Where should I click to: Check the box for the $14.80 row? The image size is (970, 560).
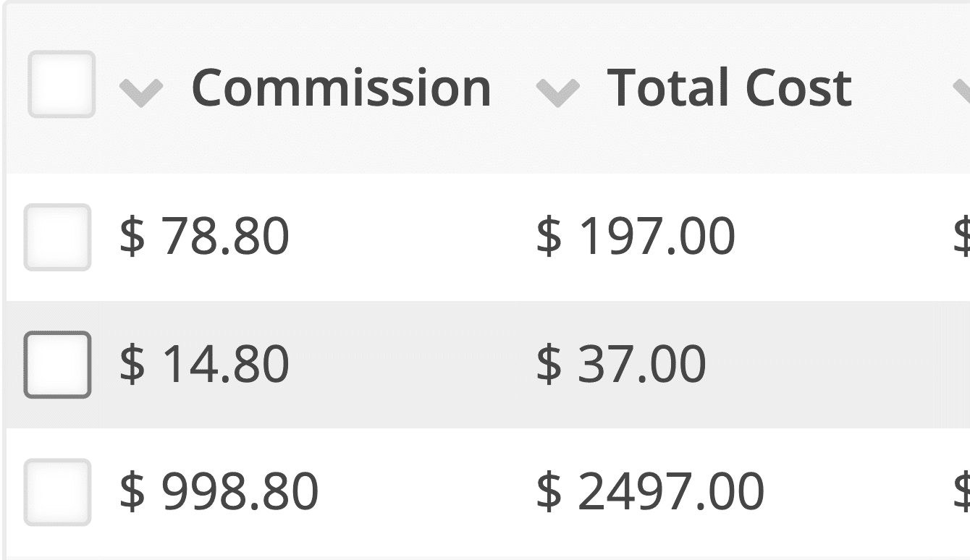point(57,365)
